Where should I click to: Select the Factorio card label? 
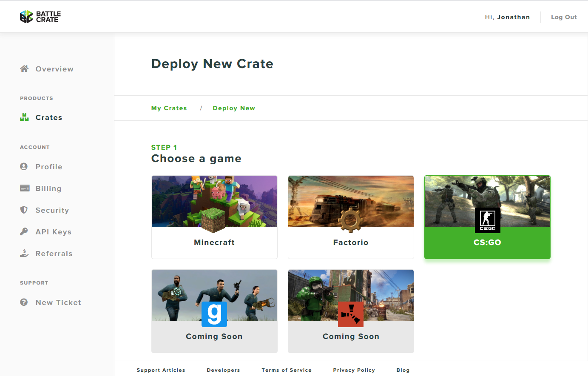pos(351,242)
